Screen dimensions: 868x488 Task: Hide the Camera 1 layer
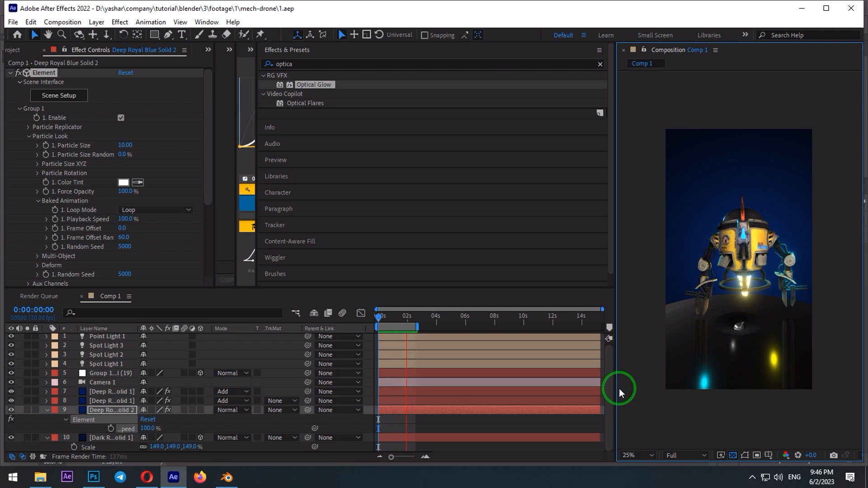(11, 382)
